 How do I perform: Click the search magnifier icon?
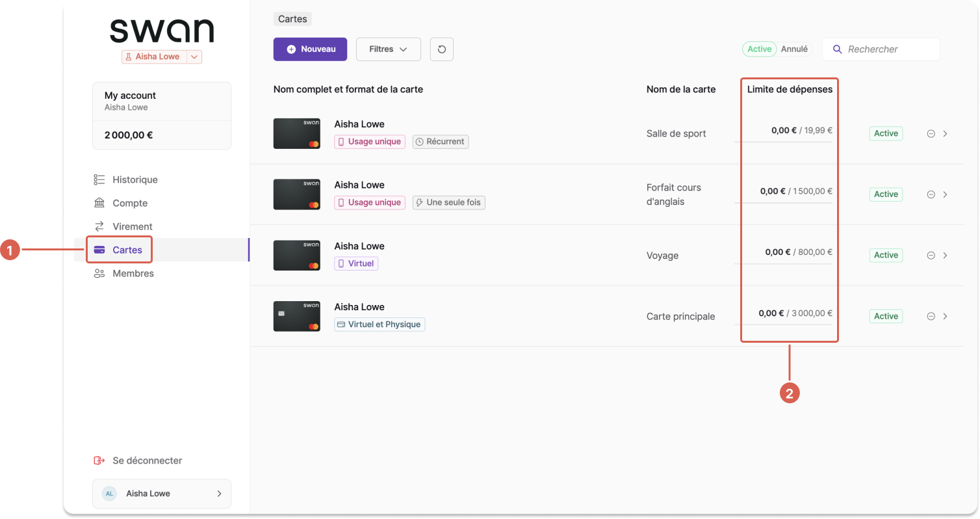click(838, 49)
